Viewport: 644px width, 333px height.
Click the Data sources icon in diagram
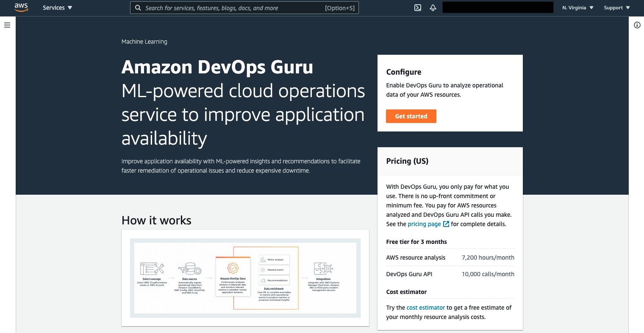(x=190, y=269)
